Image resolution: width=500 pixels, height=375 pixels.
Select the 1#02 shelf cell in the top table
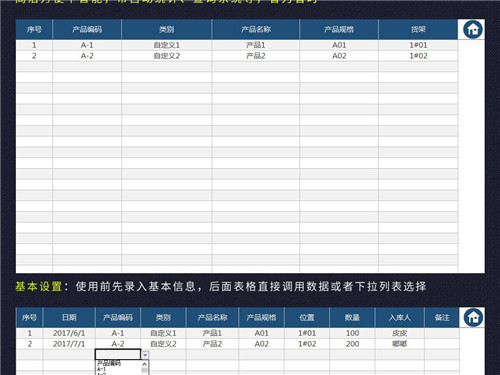click(x=418, y=56)
